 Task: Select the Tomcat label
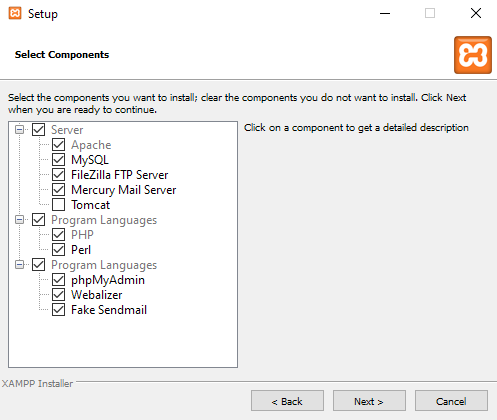(90, 205)
